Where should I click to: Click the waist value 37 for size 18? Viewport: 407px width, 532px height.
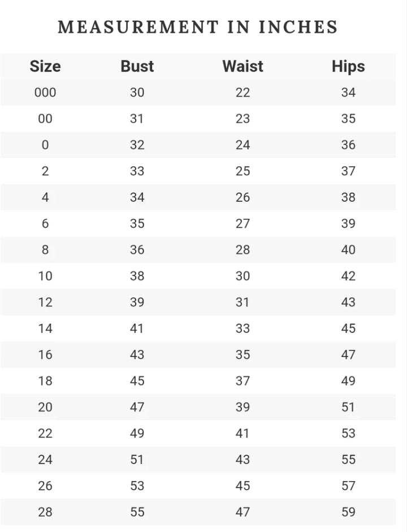point(243,381)
